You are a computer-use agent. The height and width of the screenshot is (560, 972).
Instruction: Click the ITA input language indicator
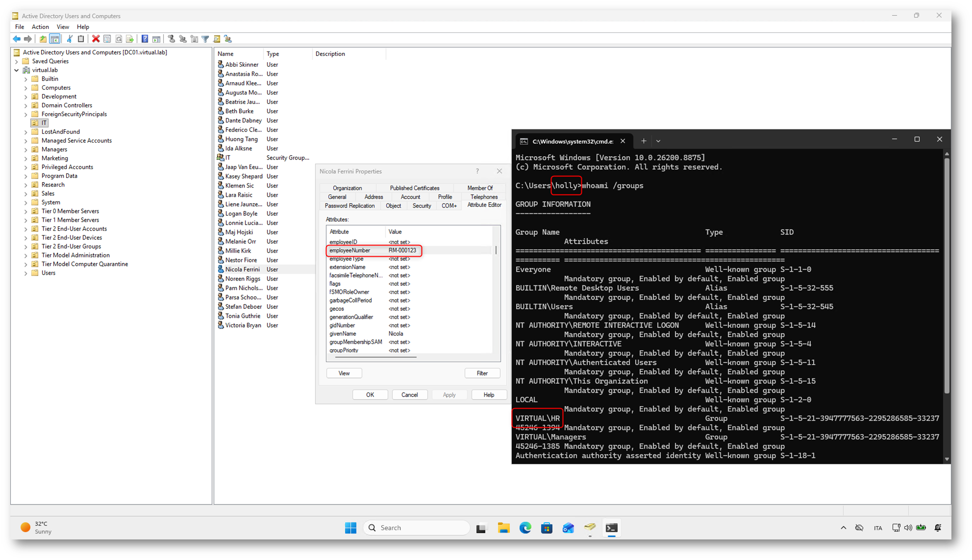coord(877,528)
